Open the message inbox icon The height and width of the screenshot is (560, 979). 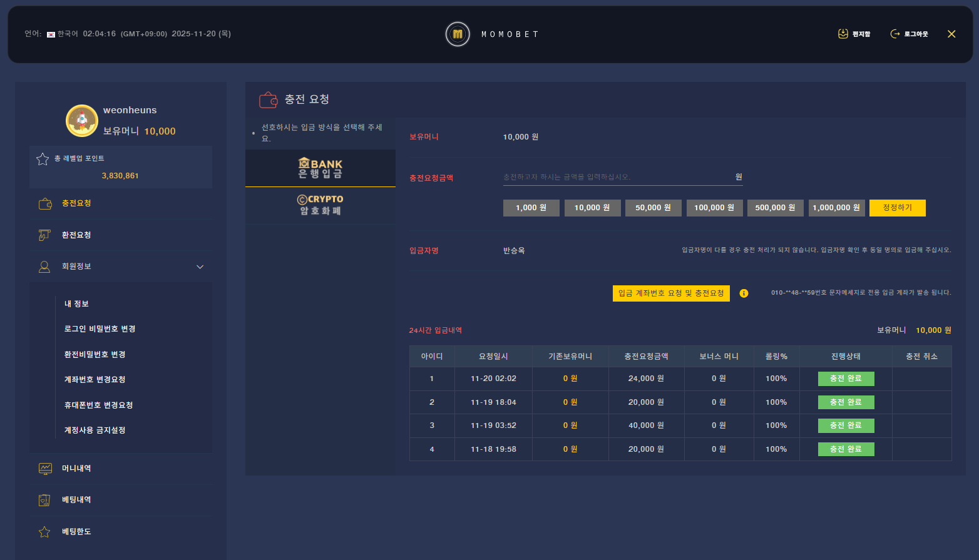(x=843, y=34)
